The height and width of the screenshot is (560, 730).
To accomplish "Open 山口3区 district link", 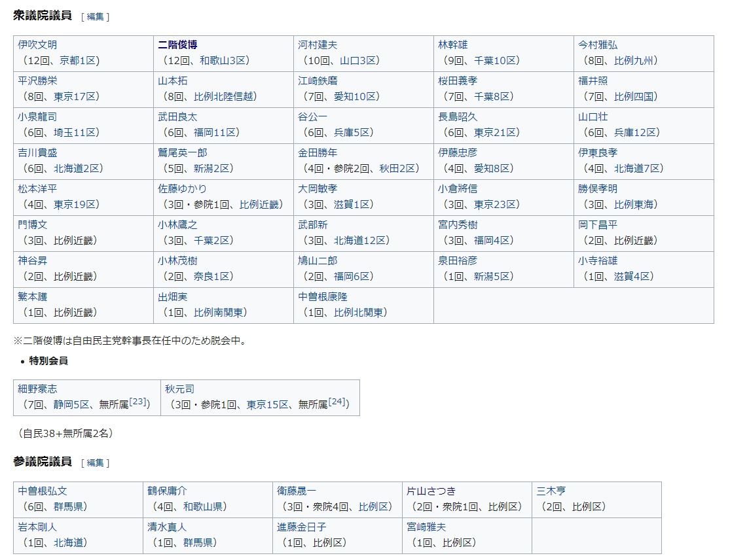I will (357, 60).
